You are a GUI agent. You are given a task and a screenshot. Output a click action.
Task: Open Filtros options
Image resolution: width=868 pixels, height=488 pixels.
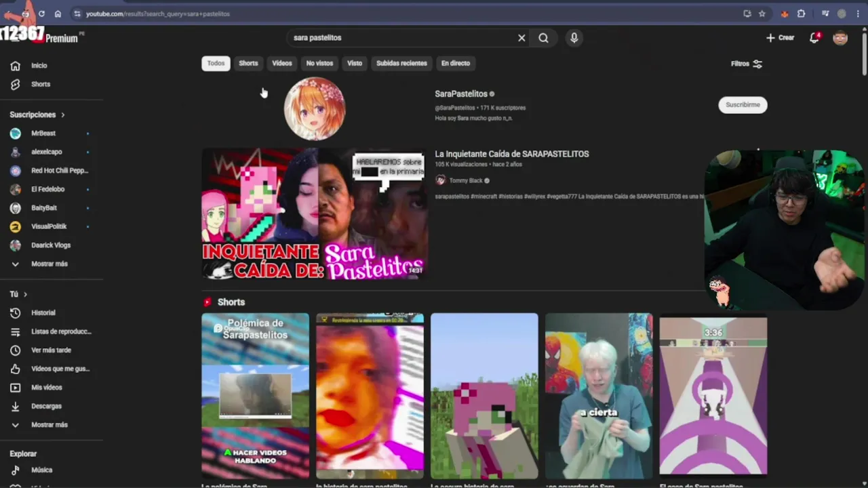[747, 64]
